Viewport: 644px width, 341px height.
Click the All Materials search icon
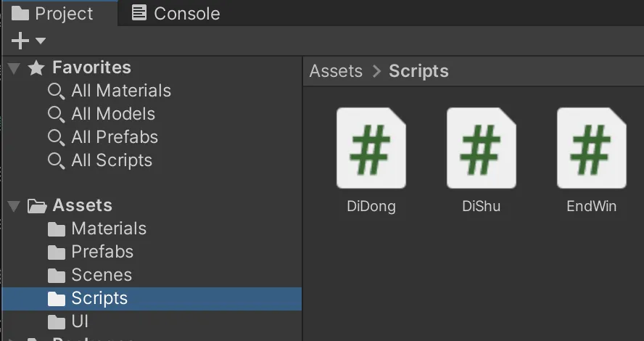pyautogui.click(x=56, y=91)
